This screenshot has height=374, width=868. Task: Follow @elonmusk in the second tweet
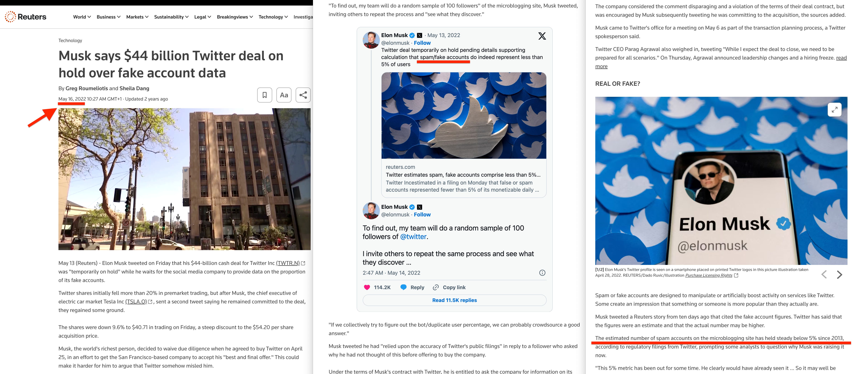coord(422,215)
